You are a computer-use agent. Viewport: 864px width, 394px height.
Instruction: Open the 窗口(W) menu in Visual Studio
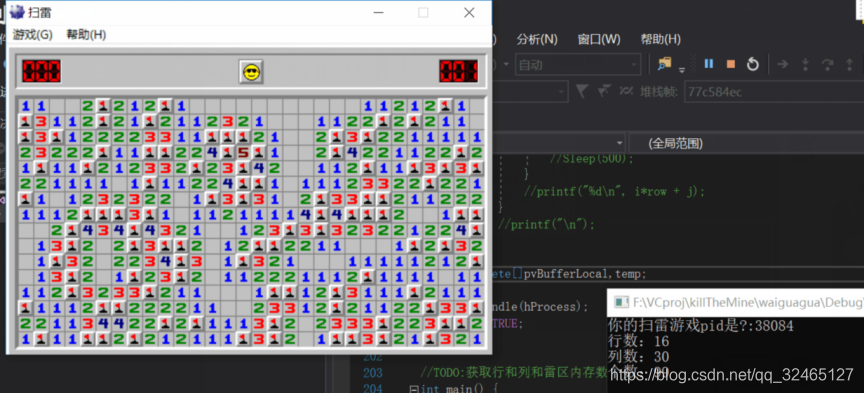coord(599,40)
